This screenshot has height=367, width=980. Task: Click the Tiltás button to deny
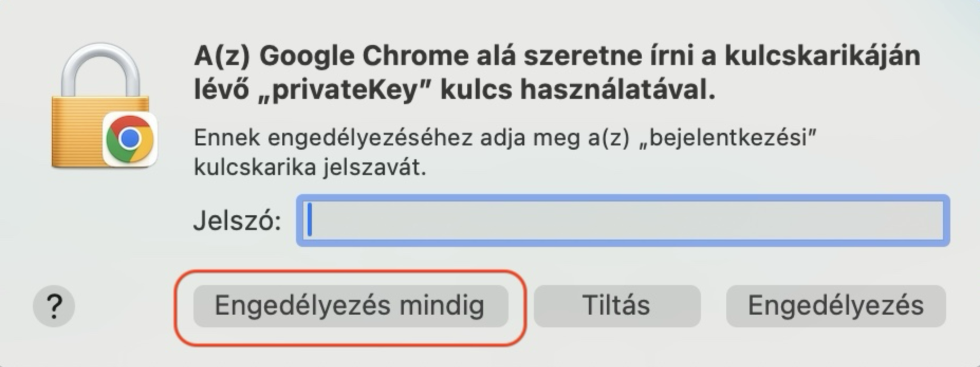[617, 307]
